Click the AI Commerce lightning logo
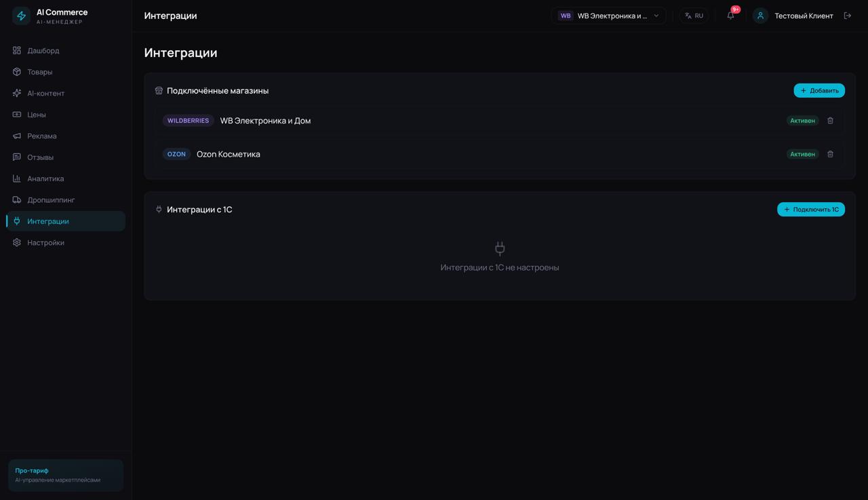The height and width of the screenshot is (500, 868). (21, 16)
